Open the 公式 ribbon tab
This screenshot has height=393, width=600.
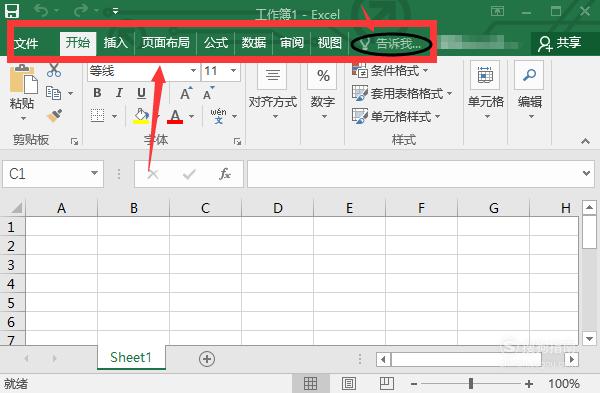coord(216,42)
